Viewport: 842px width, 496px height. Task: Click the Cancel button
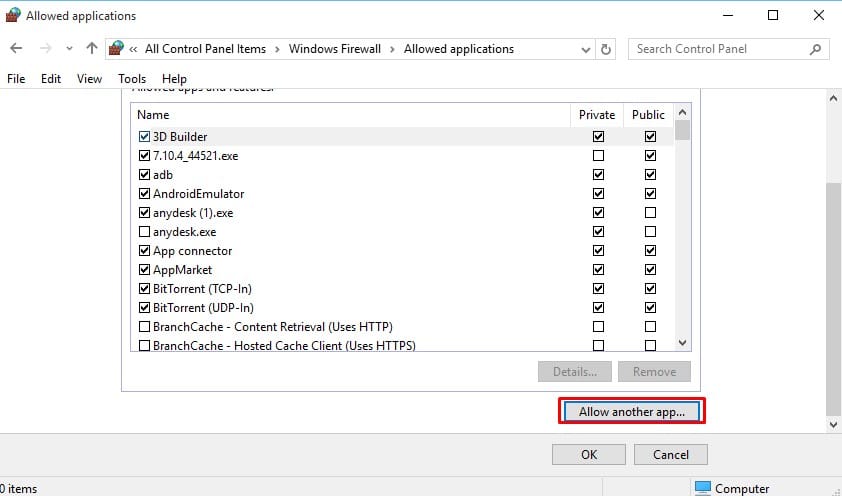point(671,455)
